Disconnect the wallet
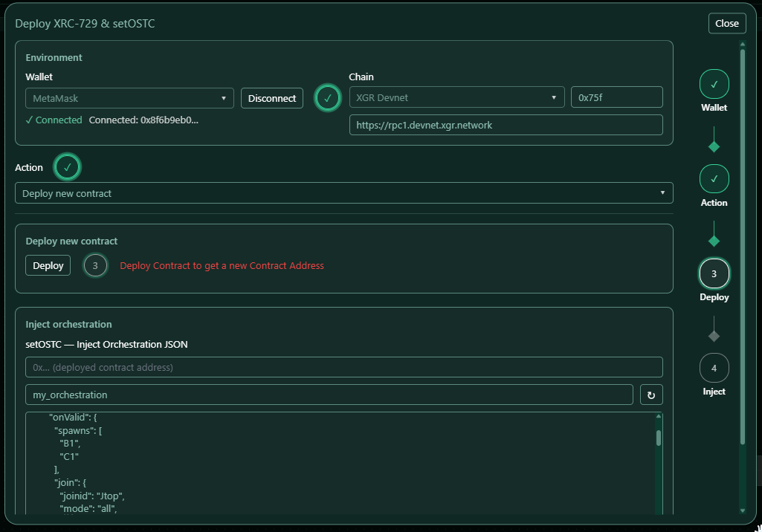This screenshot has height=532, width=762. [271, 98]
